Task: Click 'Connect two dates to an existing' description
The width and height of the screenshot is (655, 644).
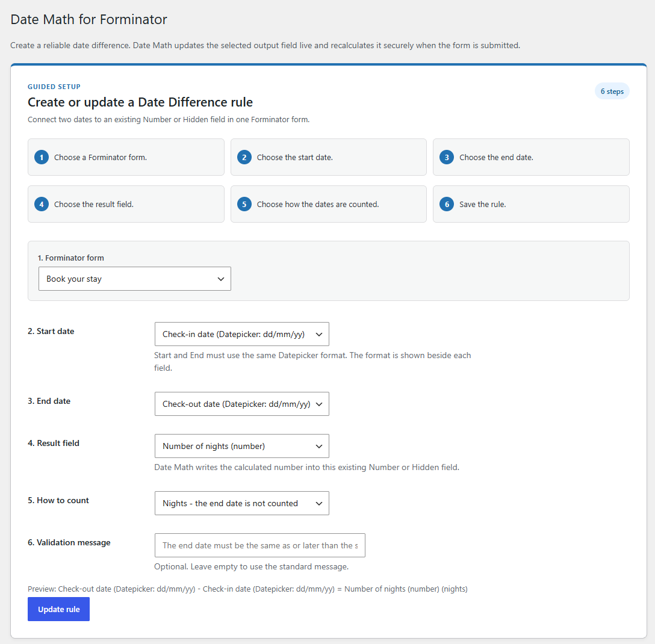Action: (x=169, y=119)
